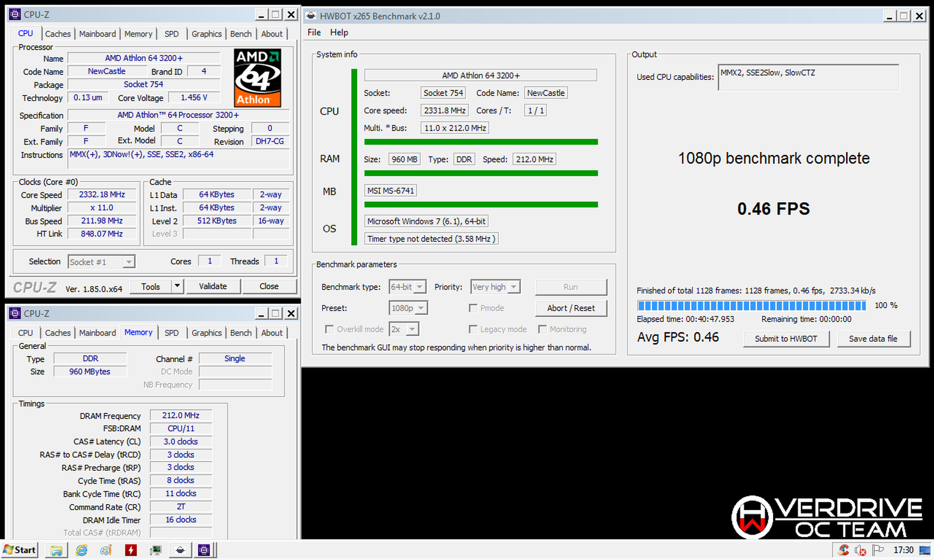Maximize the HWBOT x265 Benchmark window
934x560 pixels.
904,16
